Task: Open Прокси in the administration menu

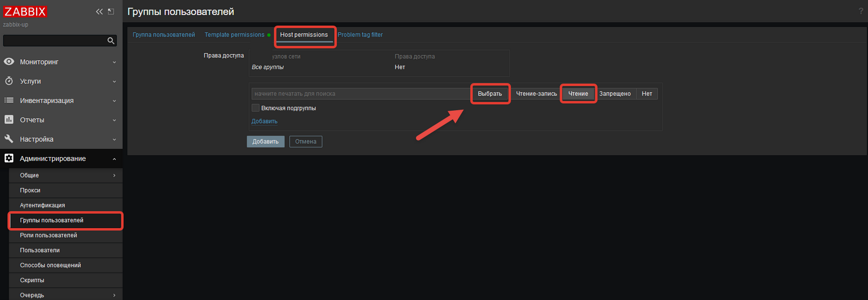Action: [x=66, y=190]
